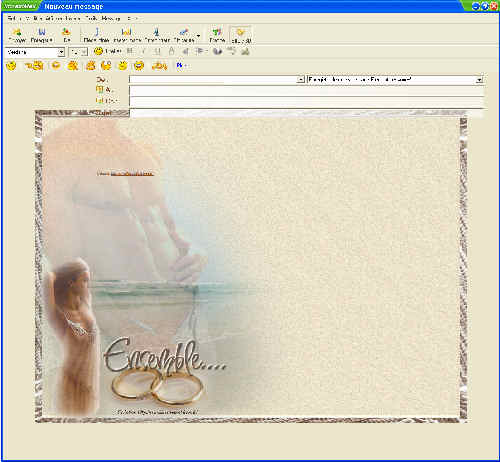Viewport: 500px width, 462px height.
Task: Click in the Objet subject field
Action: point(306,114)
